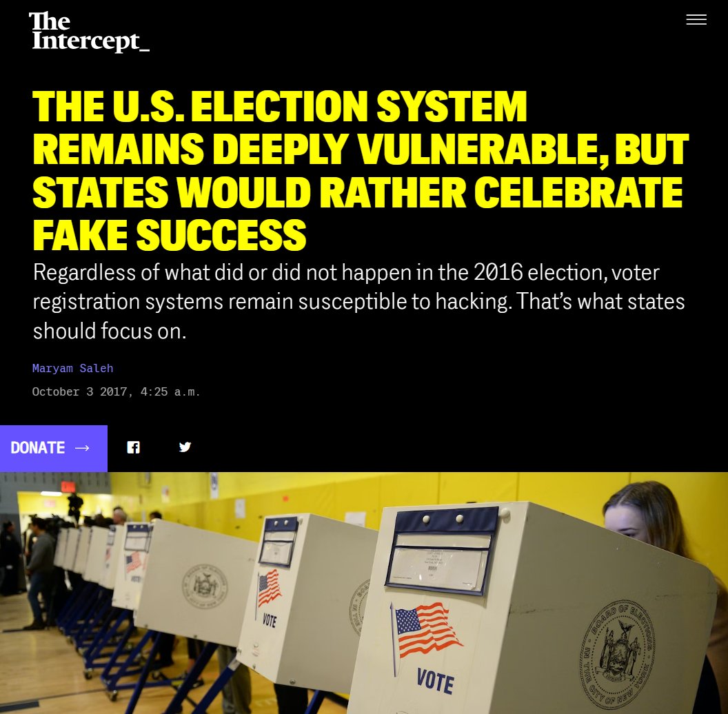Click the middle voting booth's small flag sticker

pyautogui.click(x=269, y=588)
